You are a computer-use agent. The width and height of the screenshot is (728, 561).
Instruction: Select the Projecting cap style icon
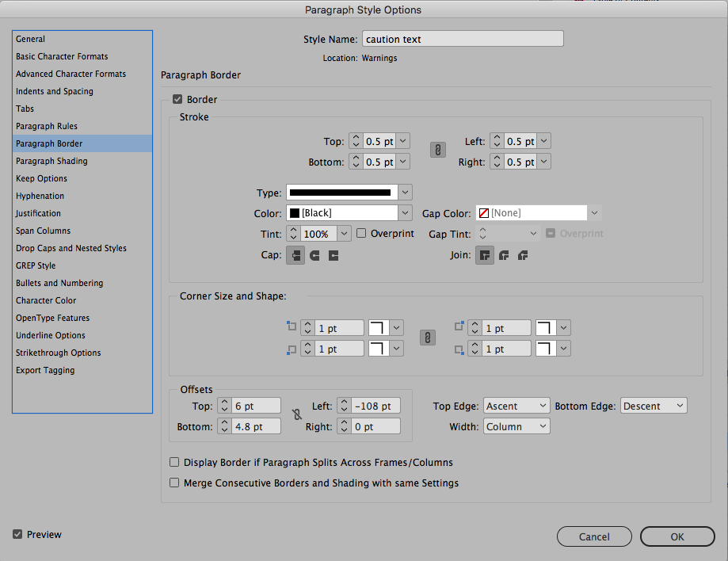(x=334, y=255)
